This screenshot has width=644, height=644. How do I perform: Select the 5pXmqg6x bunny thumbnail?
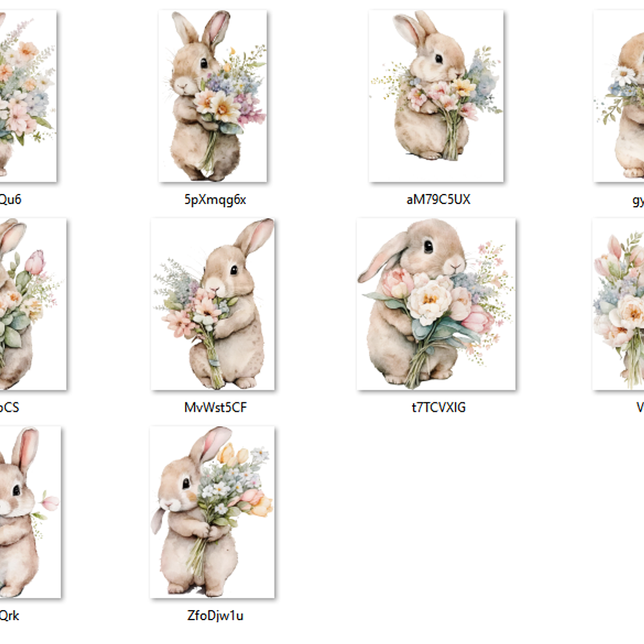[x=212, y=96]
